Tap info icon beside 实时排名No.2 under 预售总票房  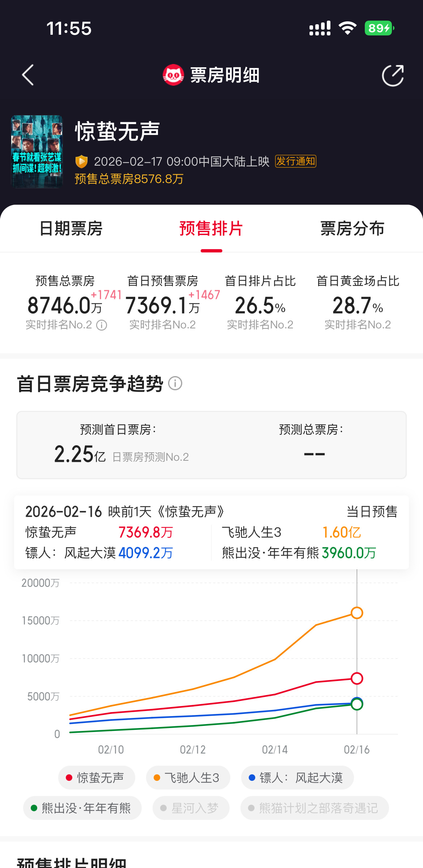(x=102, y=325)
